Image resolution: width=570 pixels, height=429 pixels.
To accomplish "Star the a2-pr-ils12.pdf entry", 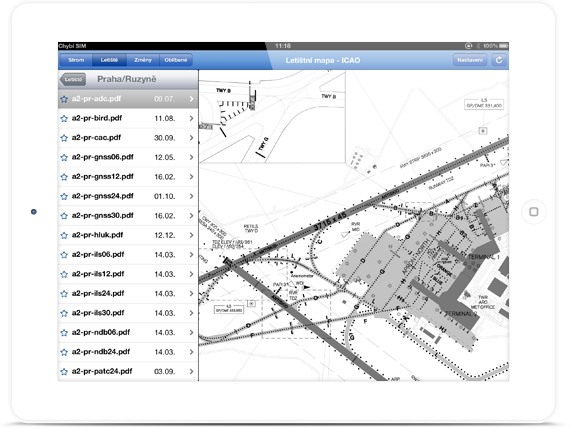I will coord(64,274).
